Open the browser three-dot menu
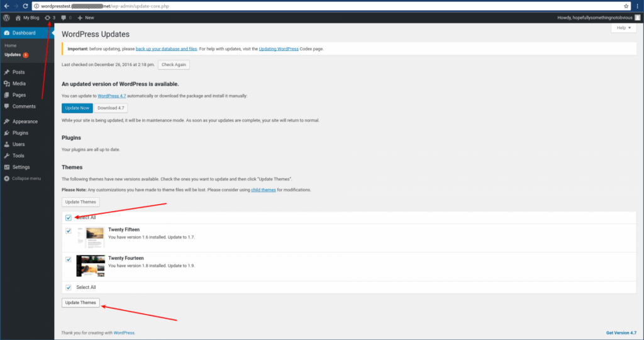Viewport: 644px width, 340px height. 638,6
